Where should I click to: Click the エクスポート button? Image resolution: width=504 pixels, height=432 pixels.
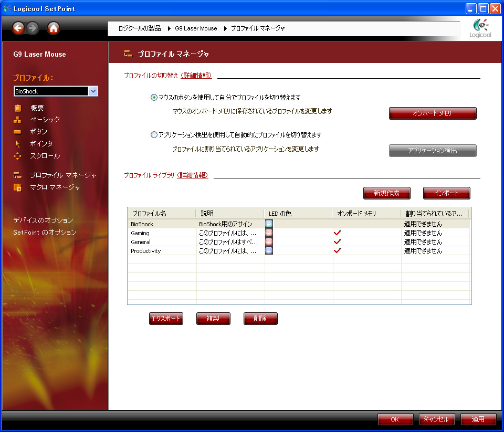(x=166, y=319)
